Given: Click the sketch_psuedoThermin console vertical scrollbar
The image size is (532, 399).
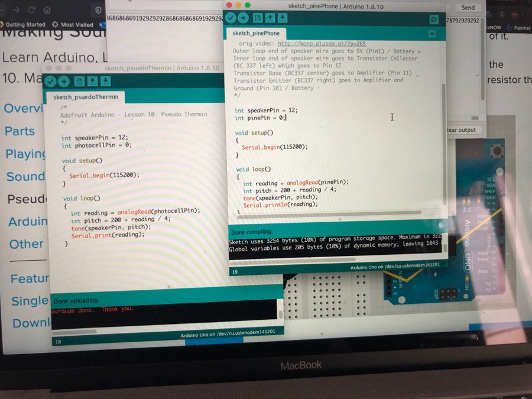Looking at the screenshot, I should pyautogui.click(x=281, y=314).
